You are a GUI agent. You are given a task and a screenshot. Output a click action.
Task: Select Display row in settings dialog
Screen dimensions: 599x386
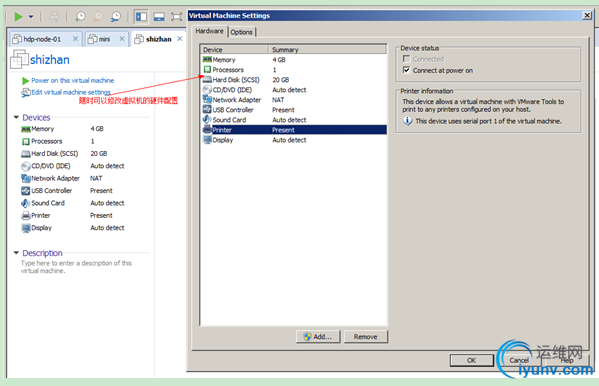pos(294,140)
